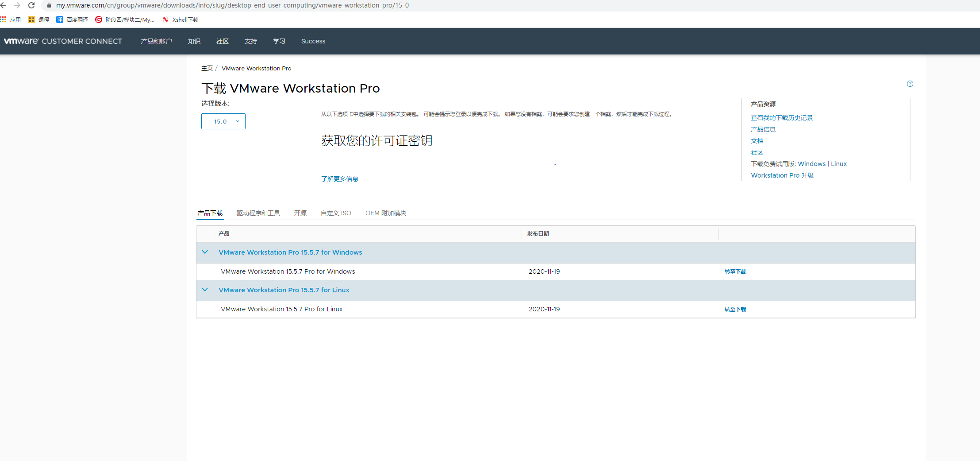Click the help question mark icon
Screen dimensions: 980x461
point(910,84)
